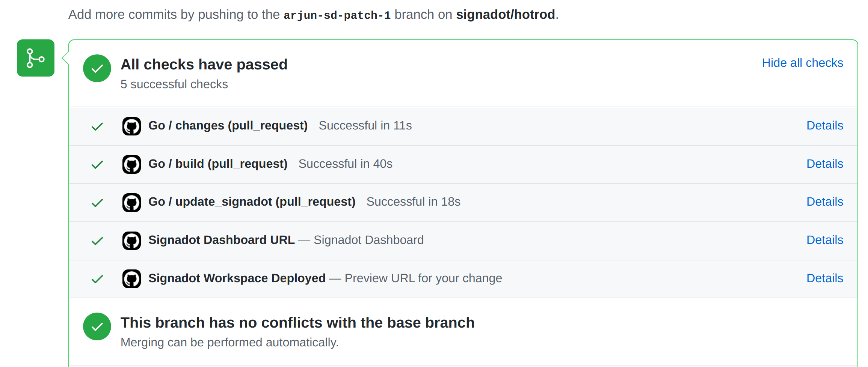Click the green git merge icon
The height and width of the screenshot is (367, 868).
pyautogui.click(x=36, y=58)
